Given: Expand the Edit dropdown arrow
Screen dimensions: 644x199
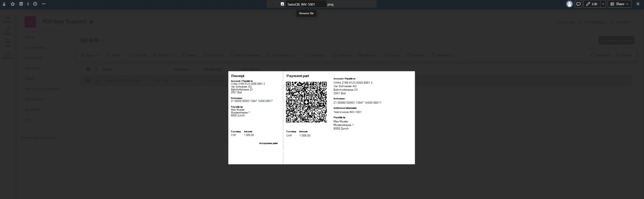Looking at the screenshot, I should point(603,4).
